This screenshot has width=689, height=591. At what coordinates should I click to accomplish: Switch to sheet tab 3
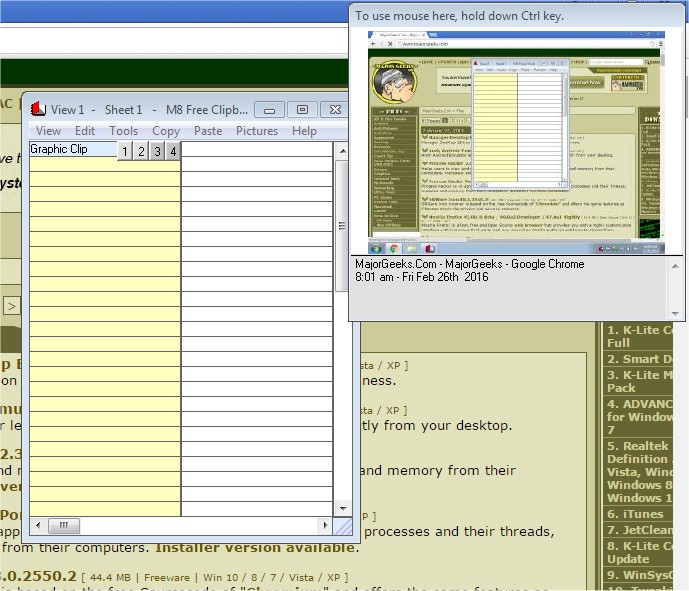click(157, 151)
